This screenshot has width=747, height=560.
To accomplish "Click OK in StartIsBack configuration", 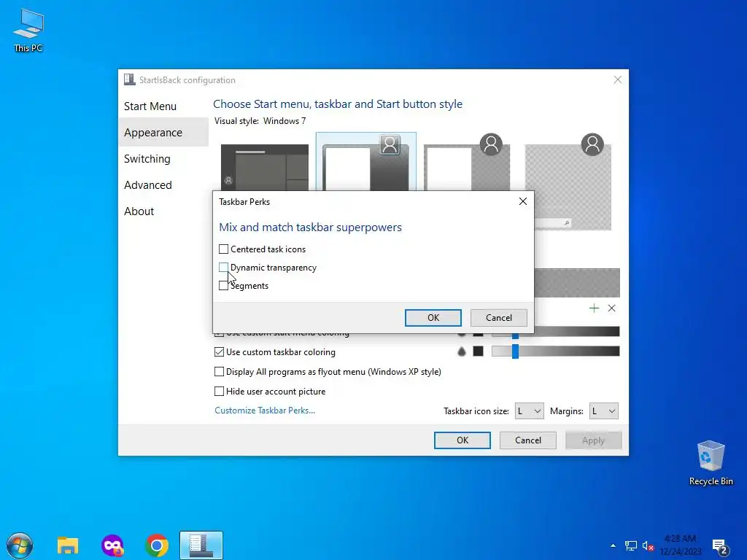I will [462, 440].
